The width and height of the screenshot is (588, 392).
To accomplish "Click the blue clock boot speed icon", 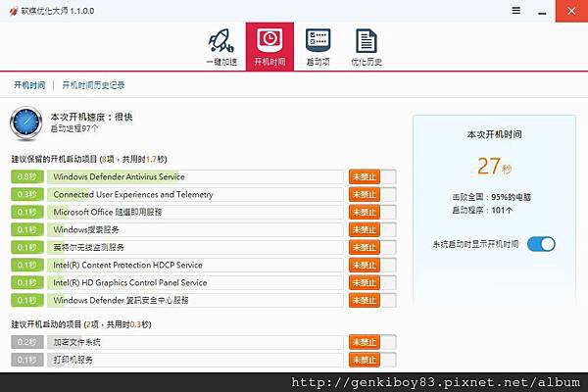I will pos(26,123).
